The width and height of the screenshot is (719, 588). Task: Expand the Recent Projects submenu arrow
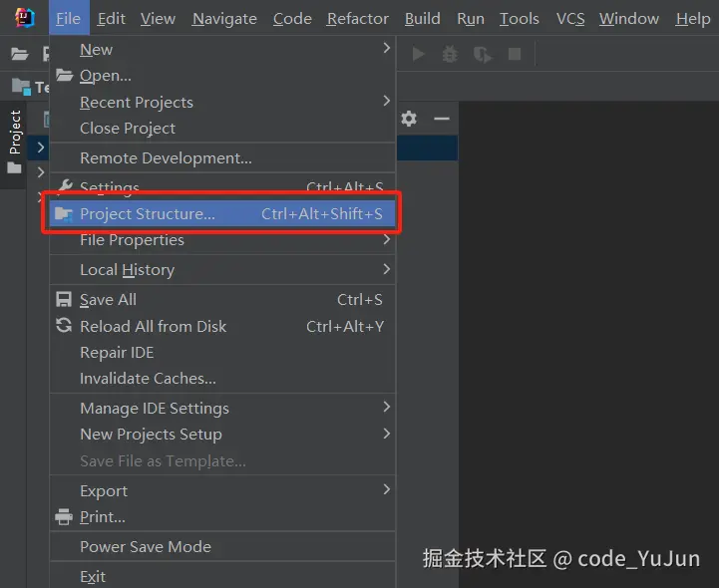click(387, 101)
